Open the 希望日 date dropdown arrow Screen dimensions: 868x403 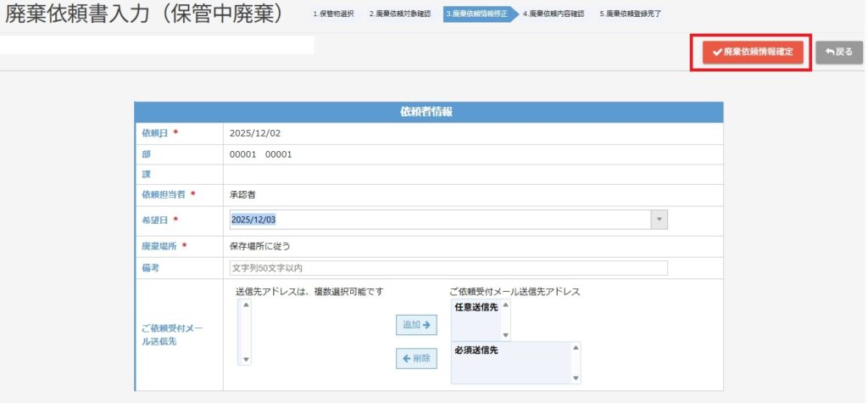tap(659, 220)
